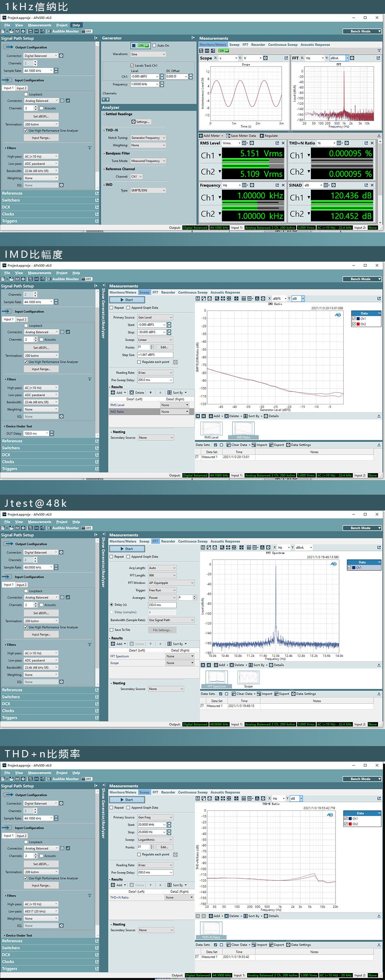This screenshot has width=385, height=980.
Task: Click Add Meter in the 1kHz window
Action: [x=211, y=136]
